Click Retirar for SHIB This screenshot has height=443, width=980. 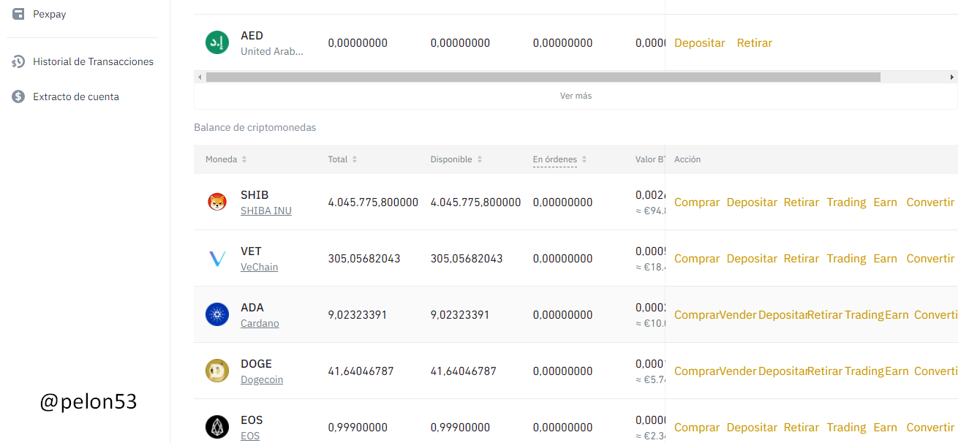(802, 202)
